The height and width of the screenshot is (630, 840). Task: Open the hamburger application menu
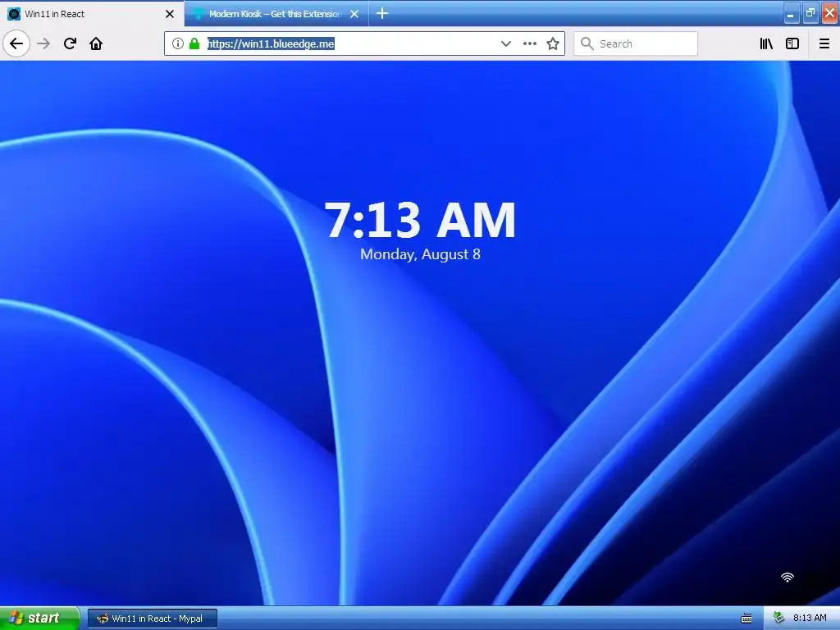tap(824, 44)
